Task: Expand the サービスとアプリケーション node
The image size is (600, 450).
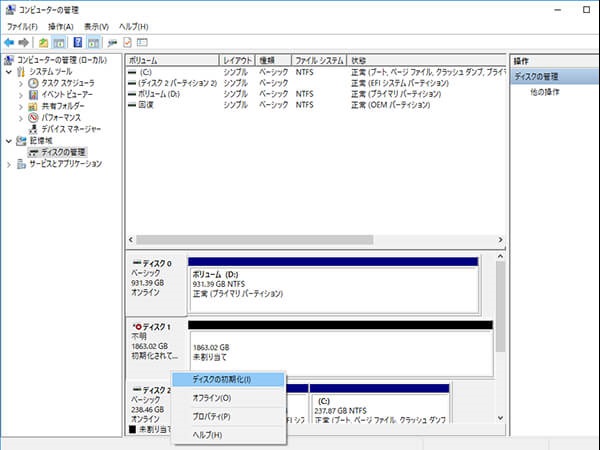Action: 9,163
